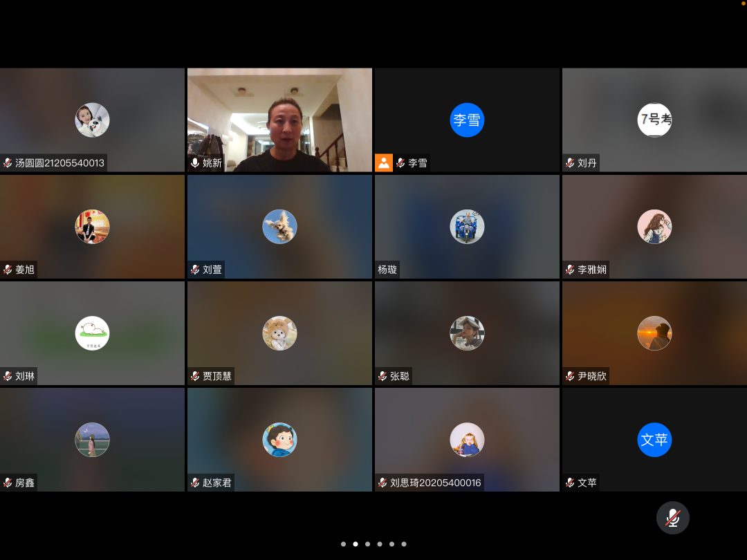Click the 刘思琦20205400016 name label

click(x=435, y=483)
